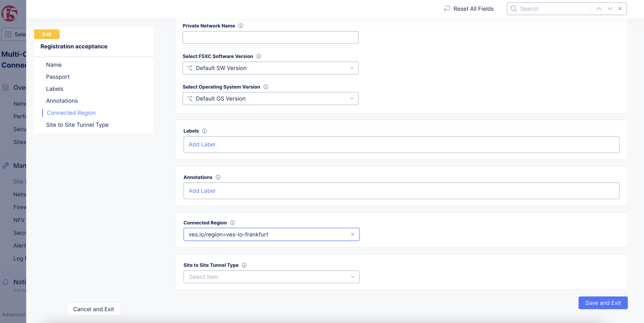Click the search magnifier icon
Screen dimensions: 644x323
pos(513,9)
